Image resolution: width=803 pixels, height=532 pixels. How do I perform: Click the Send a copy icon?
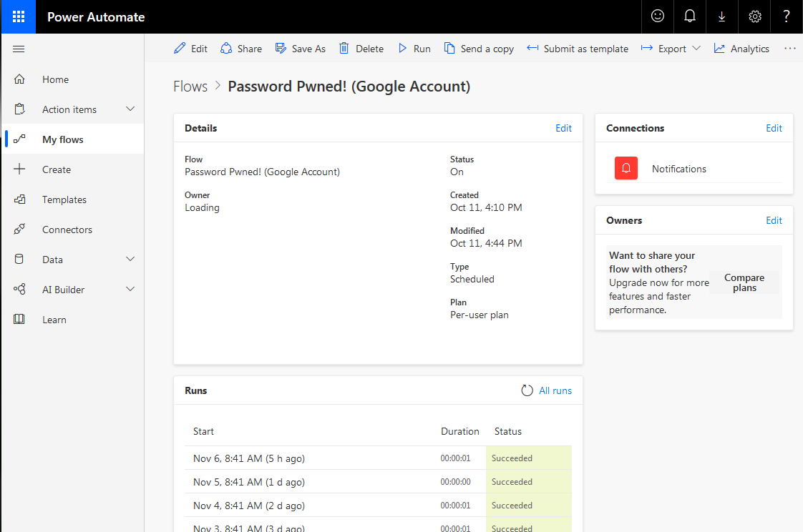(449, 48)
